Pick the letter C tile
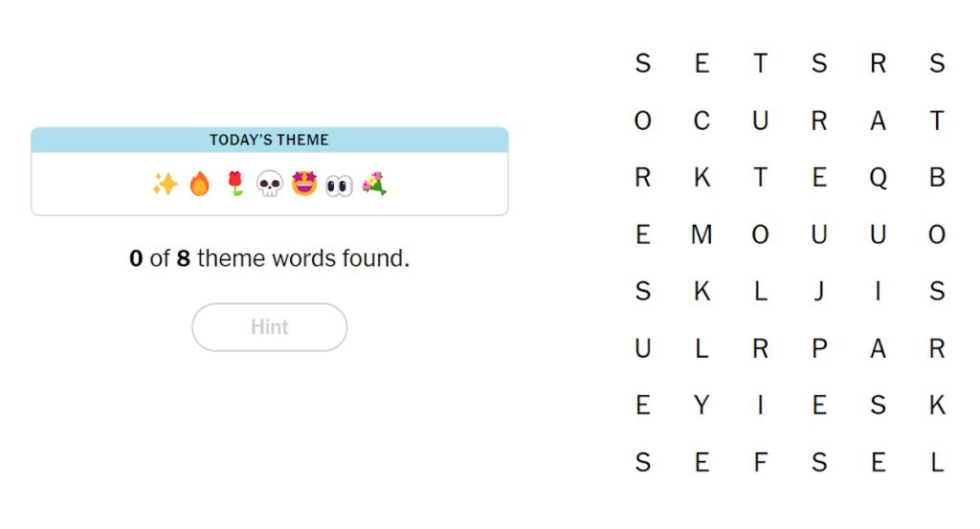The image size is (980, 529). [702, 121]
